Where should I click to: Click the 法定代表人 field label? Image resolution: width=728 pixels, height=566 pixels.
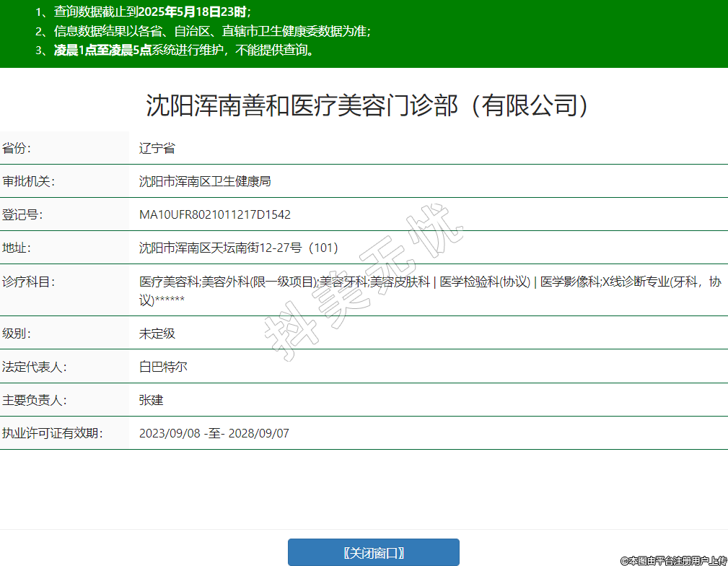[x=34, y=367]
